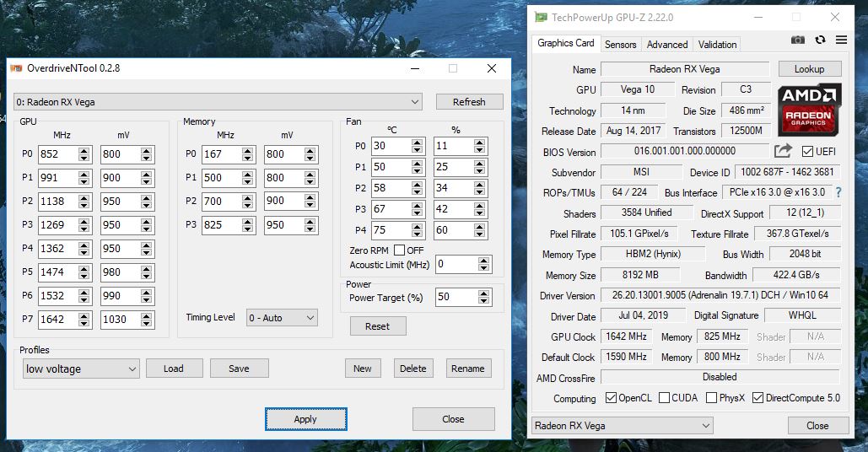The height and width of the screenshot is (452, 868).
Task: Click the GPU-Z title bar app icon
Action: 541,17
